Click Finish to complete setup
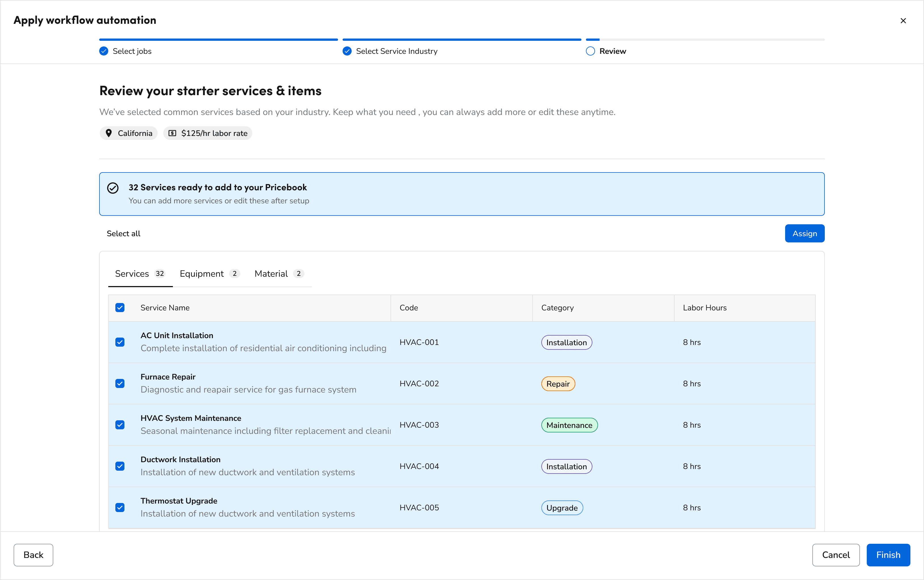This screenshot has width=924, height=580. coord(888,555)
